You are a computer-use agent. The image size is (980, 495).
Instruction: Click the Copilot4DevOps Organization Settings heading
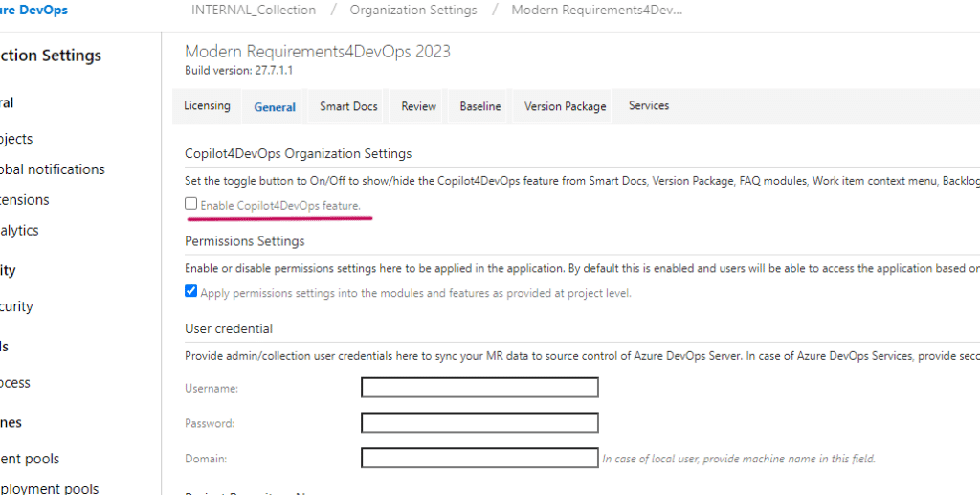point(299,153)
